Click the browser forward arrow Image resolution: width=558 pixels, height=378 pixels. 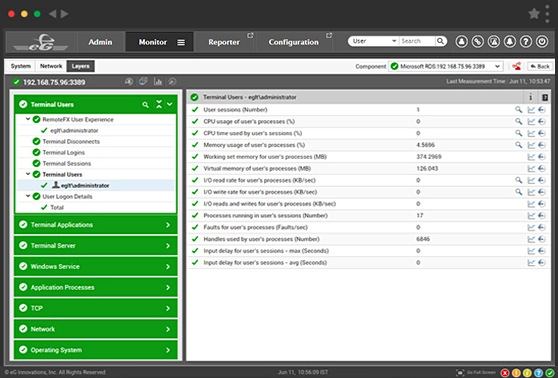(64, 14)
